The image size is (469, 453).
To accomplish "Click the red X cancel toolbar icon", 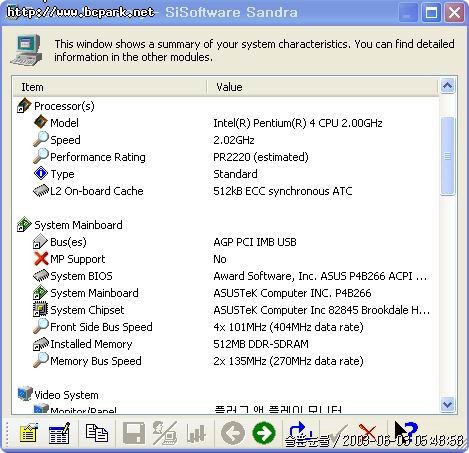I will coord(367,432).
